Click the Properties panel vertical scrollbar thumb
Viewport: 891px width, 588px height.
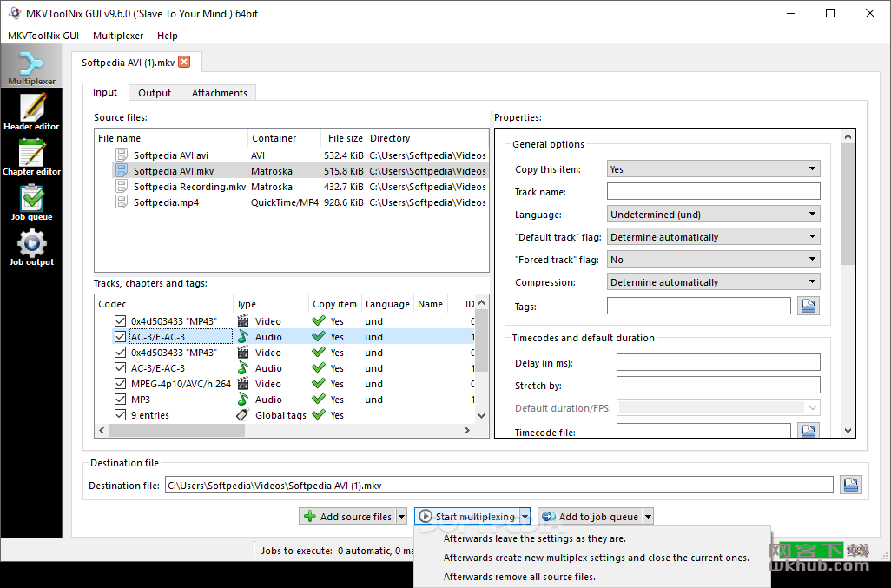pyautogui.click(x=848, y=204)
